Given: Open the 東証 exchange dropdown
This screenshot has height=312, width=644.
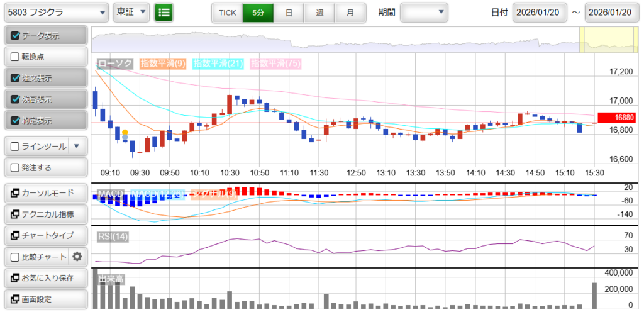Looking at the screenshot, I should (x=131, y=12).
